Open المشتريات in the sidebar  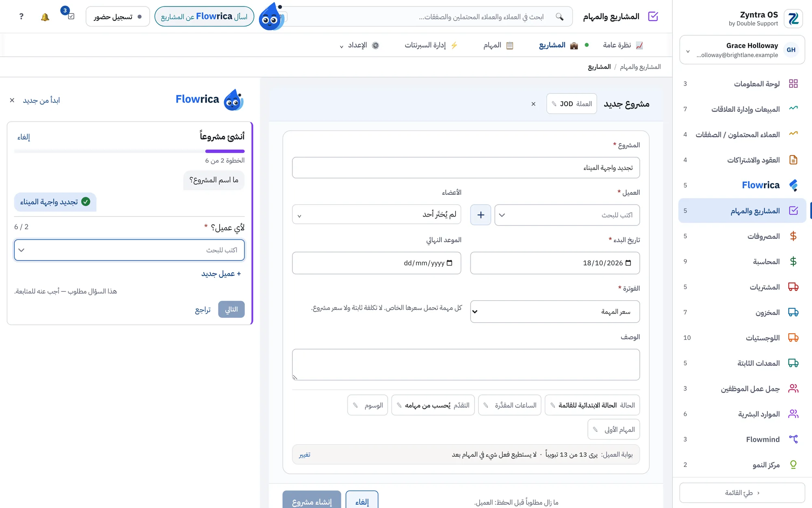coord(742,287)
